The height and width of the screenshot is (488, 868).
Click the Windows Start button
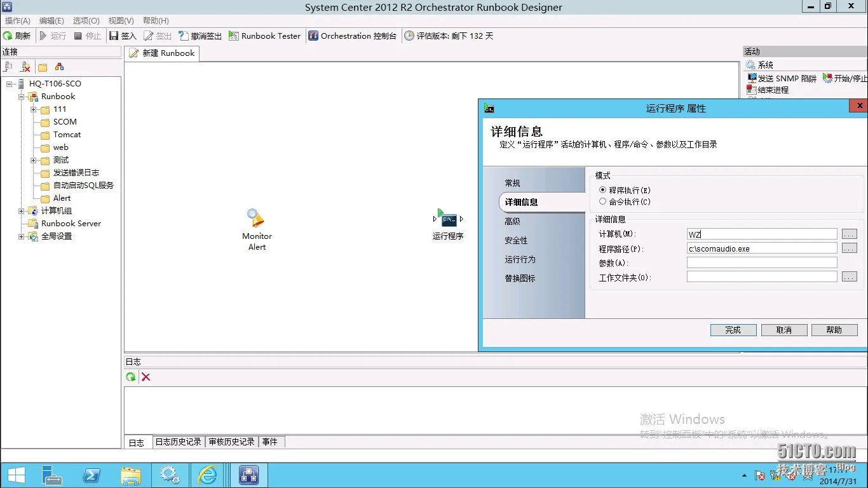click(x=17, y=475)
